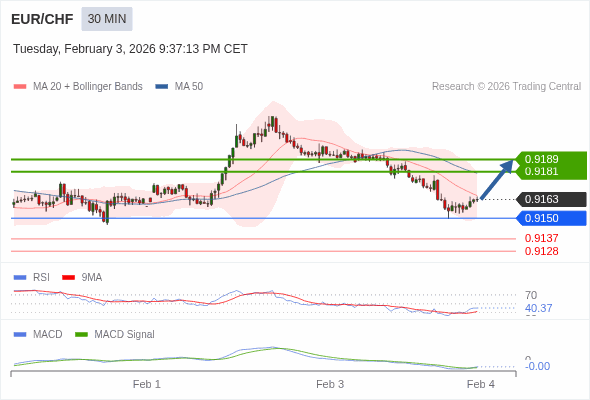Click the RSI value 40.37
This screenshot has width=590, height=400.
[538, 308]
